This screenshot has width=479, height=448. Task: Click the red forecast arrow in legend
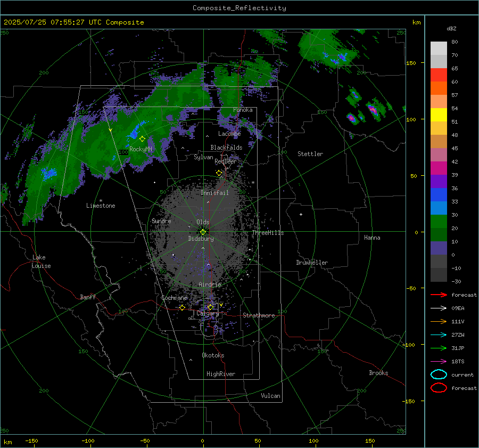(x=439, y=295)
